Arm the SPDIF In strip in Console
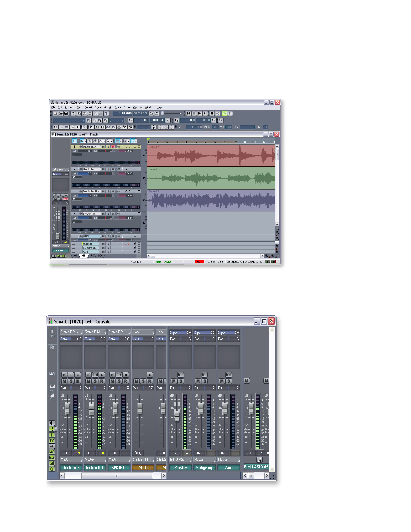 click(126, 381)
